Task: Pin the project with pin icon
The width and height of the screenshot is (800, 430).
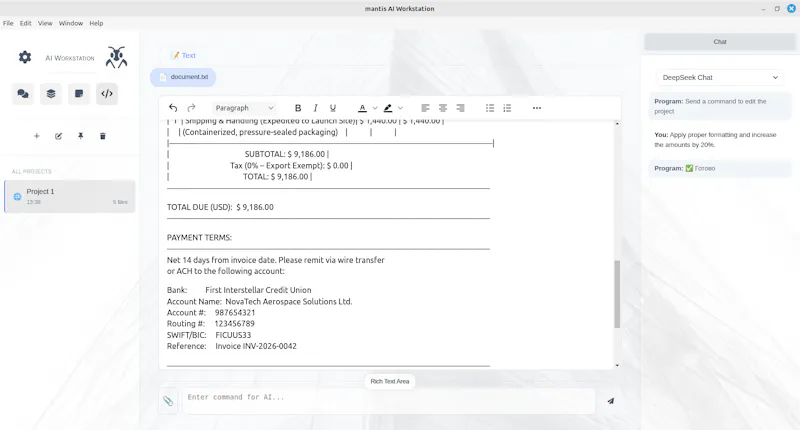Action: (x=81, y=136)
